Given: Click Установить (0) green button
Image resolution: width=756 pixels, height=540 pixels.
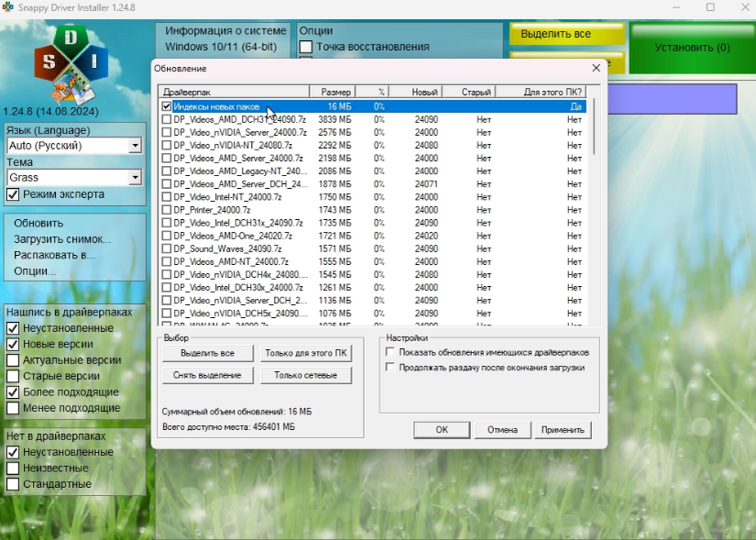Looking at the screenshot, I should point(693,48).
